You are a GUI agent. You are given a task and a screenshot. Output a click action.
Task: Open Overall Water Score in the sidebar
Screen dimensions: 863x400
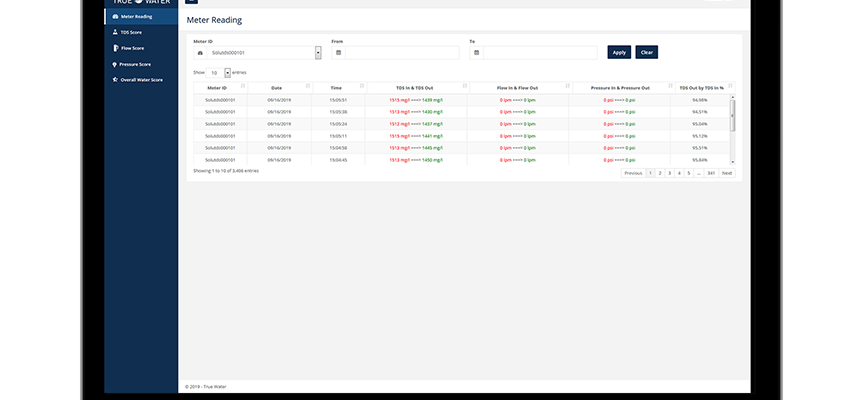click(141, 80)
